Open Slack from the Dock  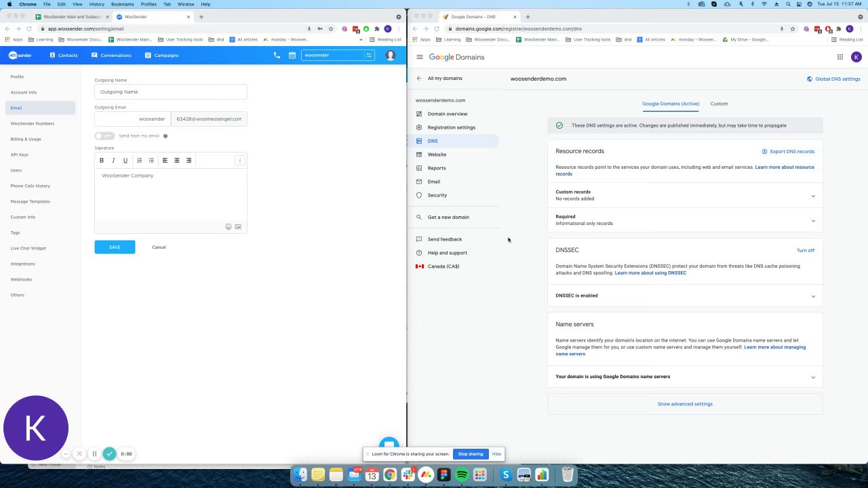coord(408,475)
